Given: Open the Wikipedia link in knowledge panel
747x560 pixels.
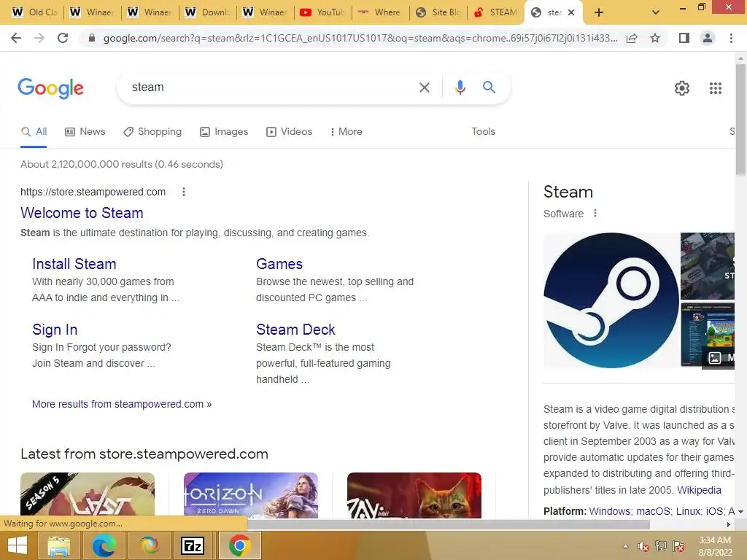Looking at the screenshot, I should (699, 490).
